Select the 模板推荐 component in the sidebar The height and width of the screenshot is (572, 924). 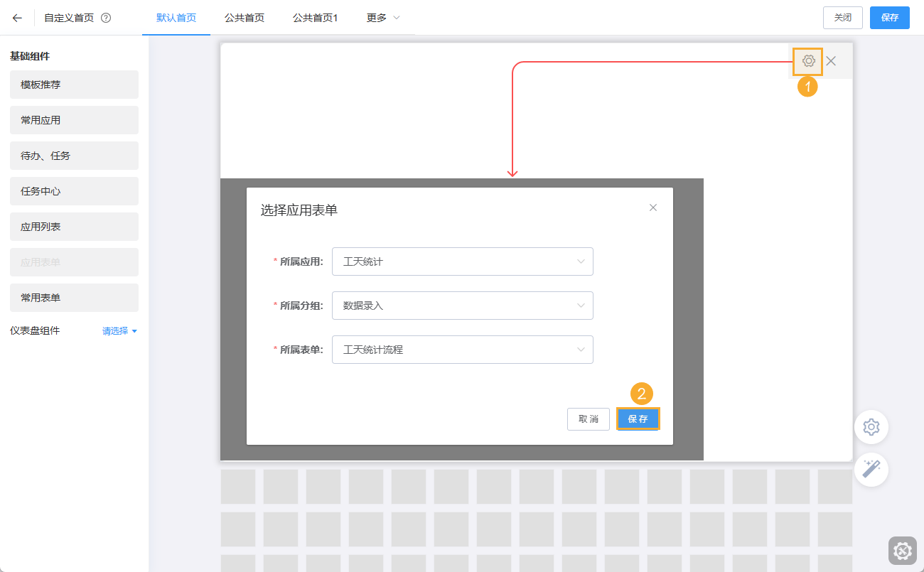pos(74,85)
